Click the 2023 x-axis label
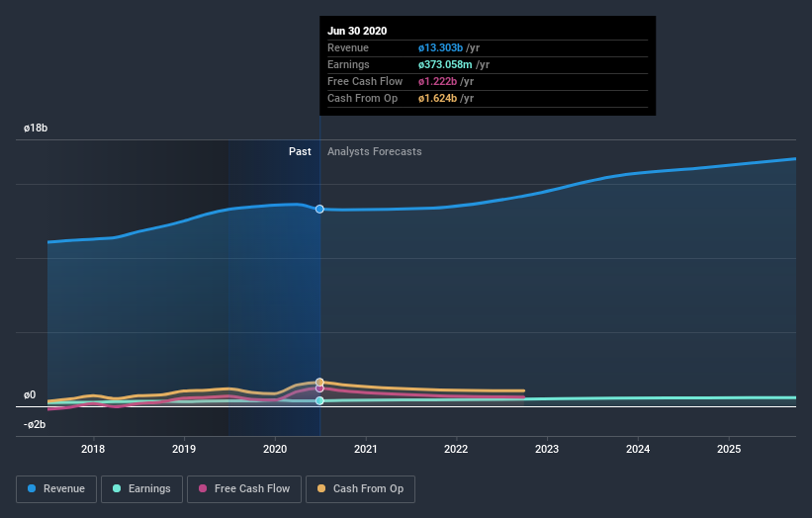812x518 pixels. click(x=547, y=449)
